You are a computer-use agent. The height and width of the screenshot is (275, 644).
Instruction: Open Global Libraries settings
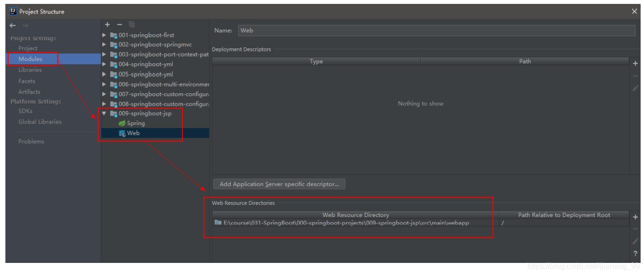40,122
